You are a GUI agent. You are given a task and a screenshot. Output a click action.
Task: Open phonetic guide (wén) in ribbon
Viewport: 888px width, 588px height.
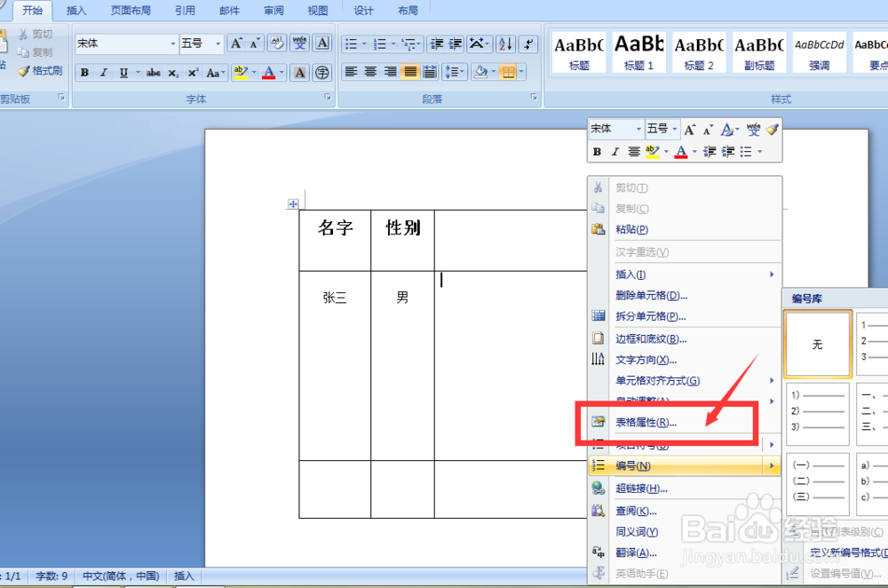pos(299,43)
